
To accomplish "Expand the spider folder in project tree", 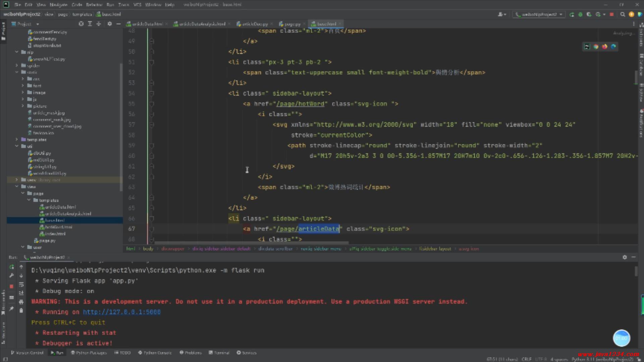I will tap(17, 66).
